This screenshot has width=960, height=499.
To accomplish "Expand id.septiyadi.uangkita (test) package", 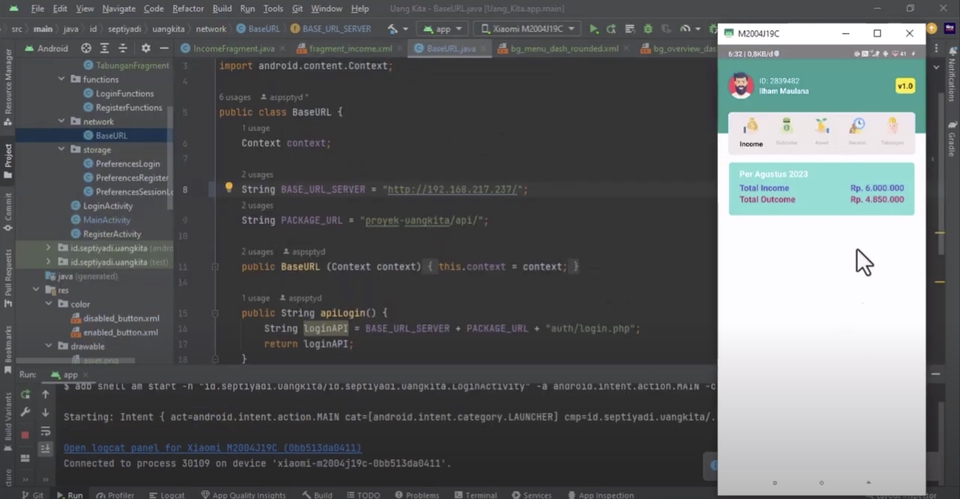I will coord(48,261).
